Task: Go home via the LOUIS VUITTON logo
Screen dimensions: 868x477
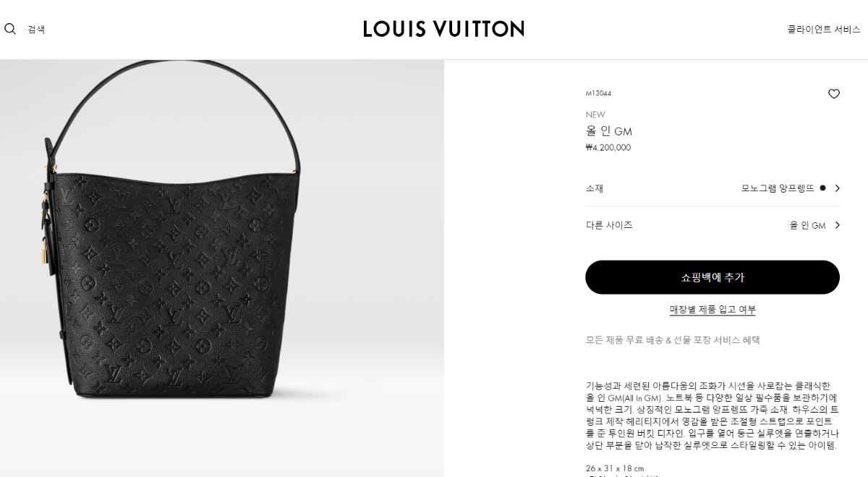Action: tap(443, 29)
